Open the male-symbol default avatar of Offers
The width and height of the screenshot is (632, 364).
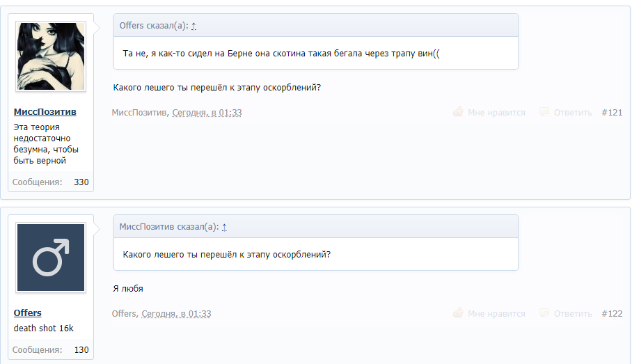(51, 258)
